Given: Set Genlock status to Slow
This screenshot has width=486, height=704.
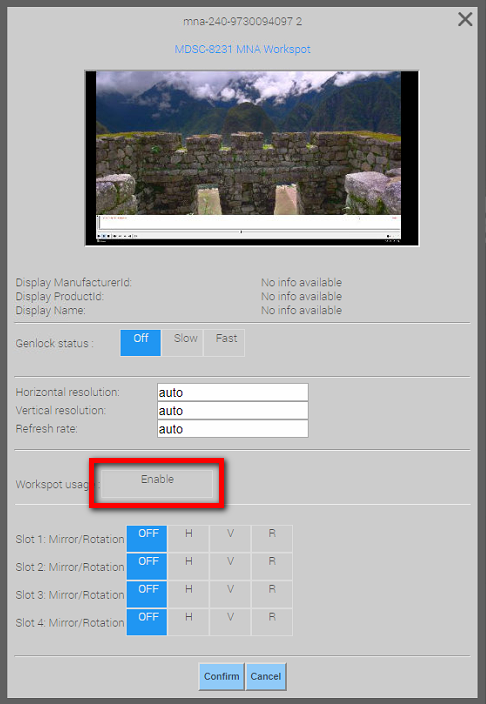Looking at the screenshot, I should point(182,343).
